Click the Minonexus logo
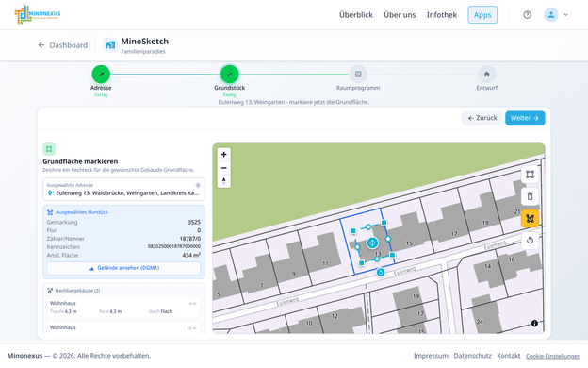The height and width of the screenshot is (368, 588). pos(38,15)
